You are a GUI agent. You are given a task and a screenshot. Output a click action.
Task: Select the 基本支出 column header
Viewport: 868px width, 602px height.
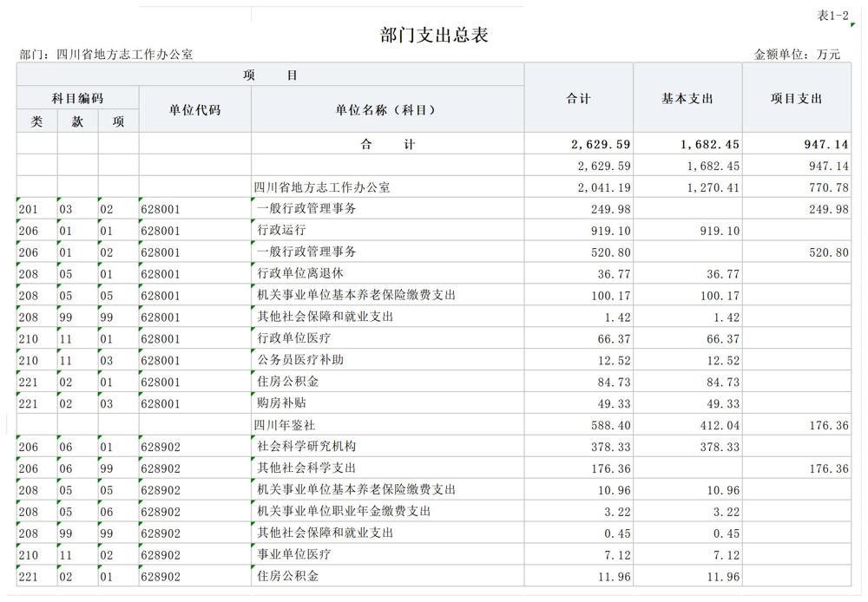tap(687, 99)
